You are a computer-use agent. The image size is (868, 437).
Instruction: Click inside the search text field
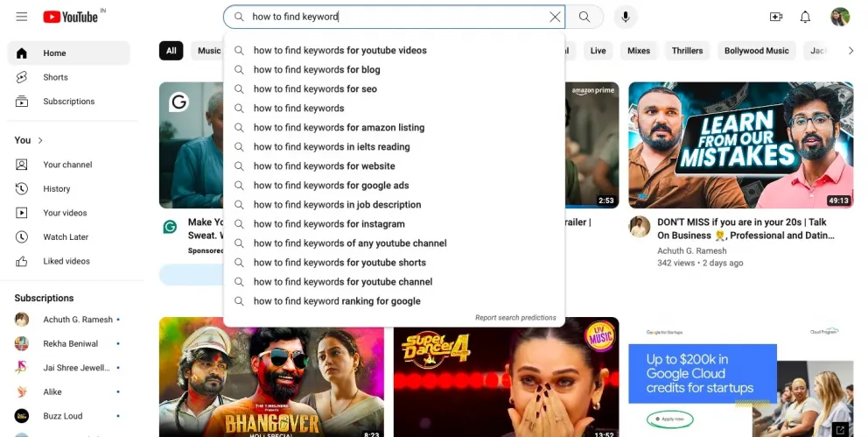coord(394,17)
